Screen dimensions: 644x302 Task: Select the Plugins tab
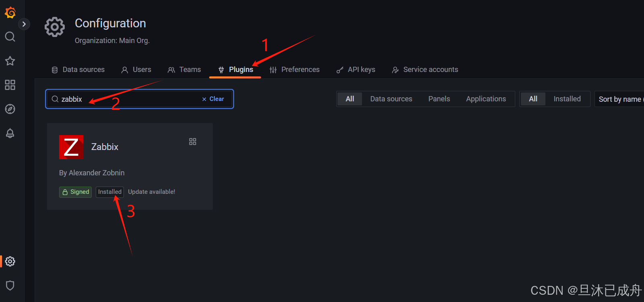coord(235,70)
